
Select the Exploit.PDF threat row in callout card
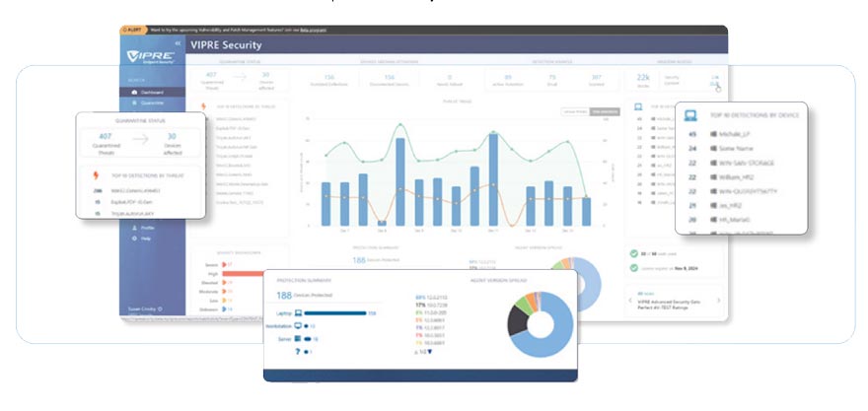128,202
